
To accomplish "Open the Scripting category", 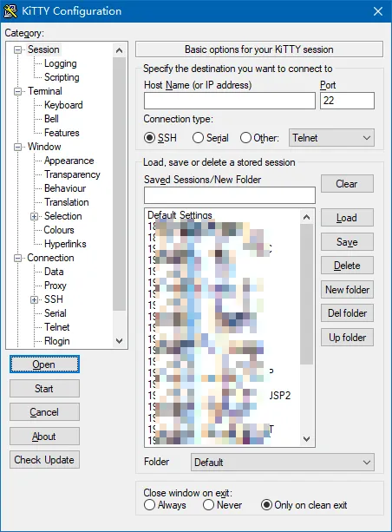I will [62, 77].
